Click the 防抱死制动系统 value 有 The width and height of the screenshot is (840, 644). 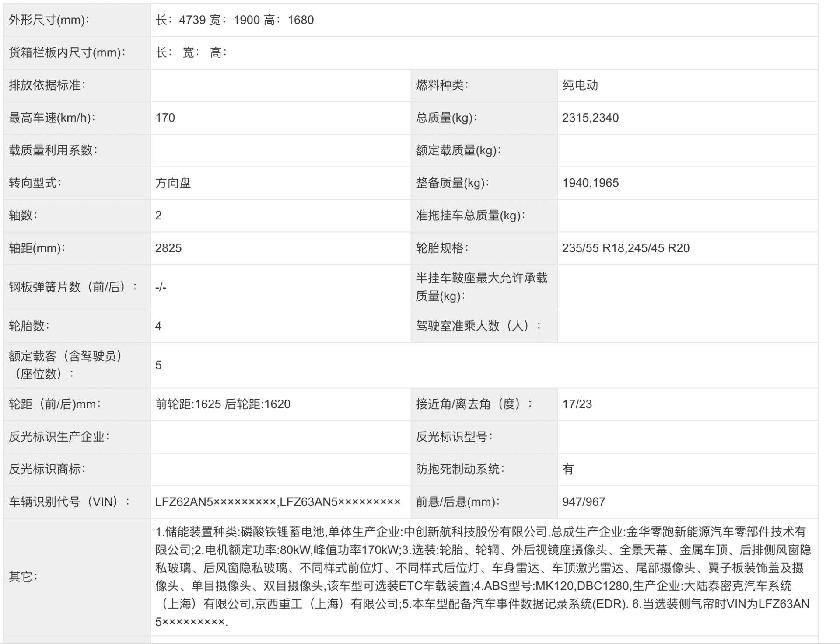click(x=567, y=469)
